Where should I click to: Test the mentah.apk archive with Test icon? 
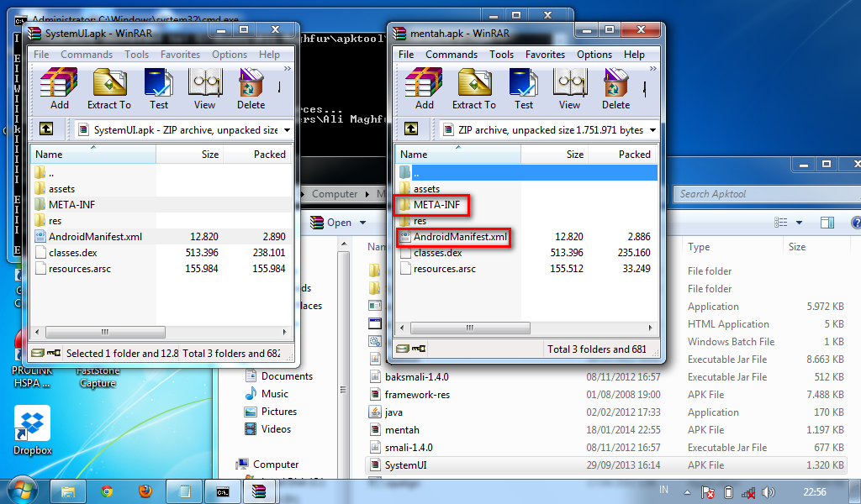(x=523, y=88)
